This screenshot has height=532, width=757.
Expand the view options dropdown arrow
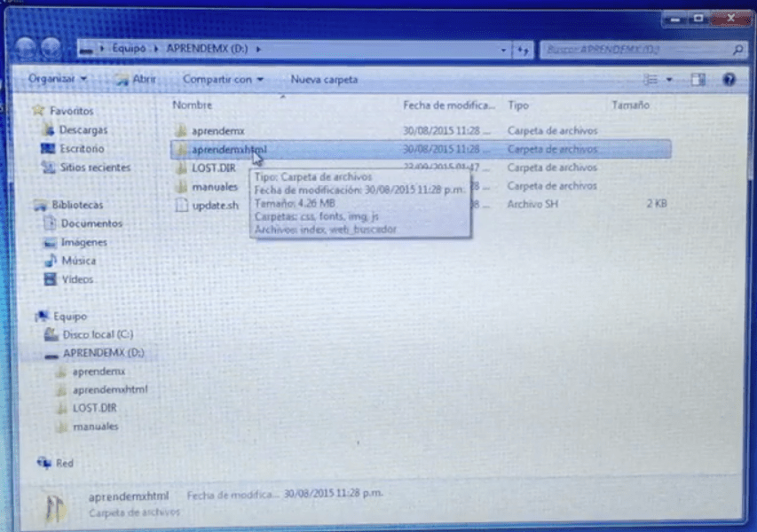pyautogui.click(x=669, y=80)
